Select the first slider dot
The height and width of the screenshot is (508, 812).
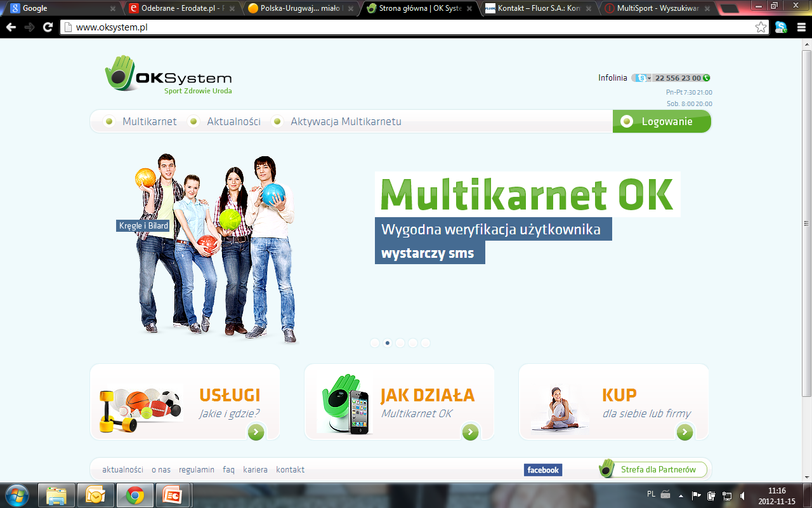374,343
